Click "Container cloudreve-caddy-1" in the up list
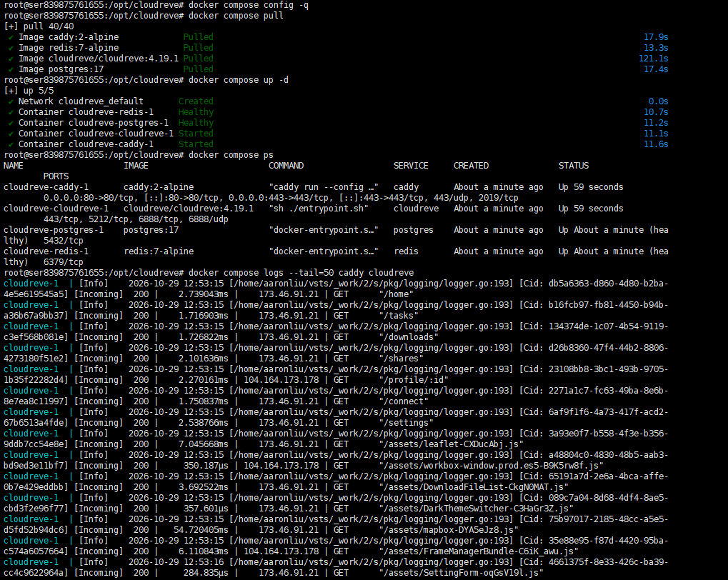Image resolution: width=728 pixels, height=580 pixels. coord(86,144)
